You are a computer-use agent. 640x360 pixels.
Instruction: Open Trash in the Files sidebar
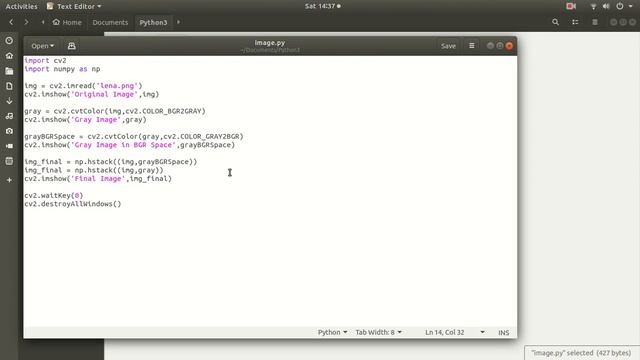(9, 161)
